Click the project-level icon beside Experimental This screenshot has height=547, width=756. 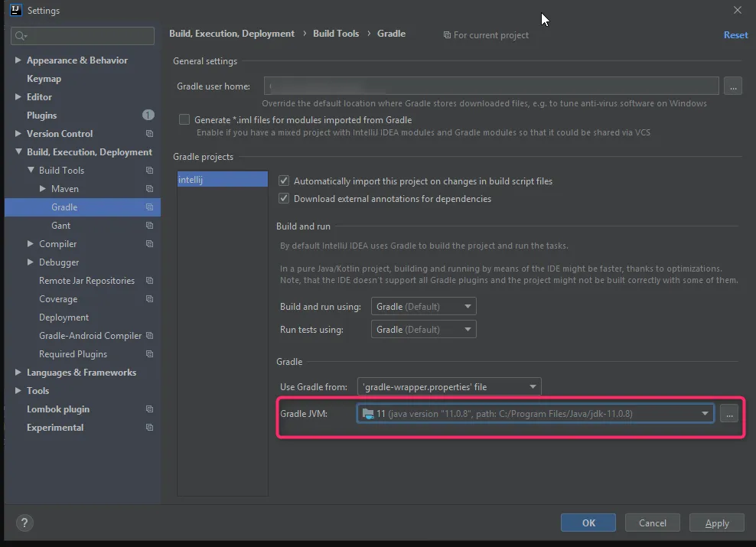click(x=149, y=428)
